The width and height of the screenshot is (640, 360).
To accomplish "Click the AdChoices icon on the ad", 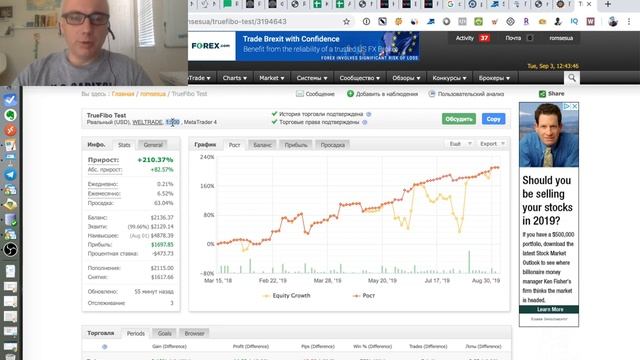I will pyautogui.click(x=567, y=107).
